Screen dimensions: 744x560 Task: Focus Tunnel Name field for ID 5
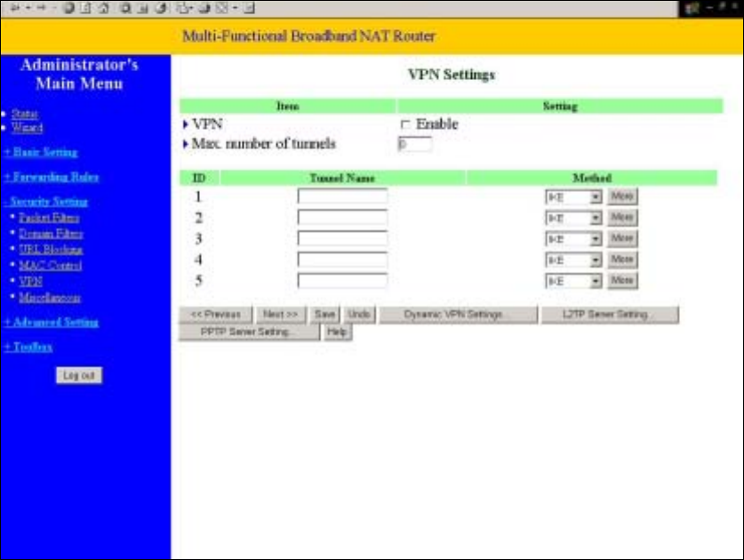click(x=342, y=281)
